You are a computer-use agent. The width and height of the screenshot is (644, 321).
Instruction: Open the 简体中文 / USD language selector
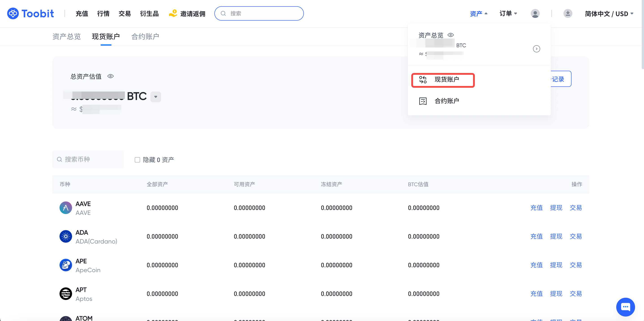pyautogui.click(x=609, y=14)
